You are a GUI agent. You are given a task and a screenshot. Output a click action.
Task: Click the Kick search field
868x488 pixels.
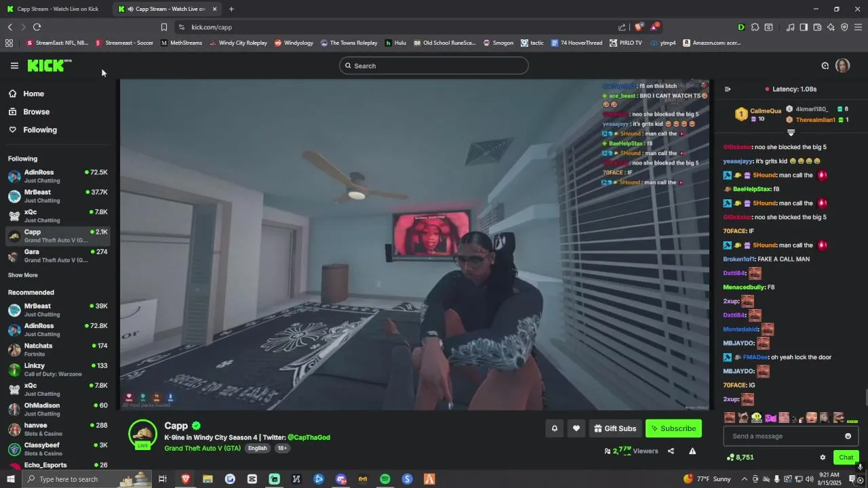pyautogui.click(x=434, y=66)
